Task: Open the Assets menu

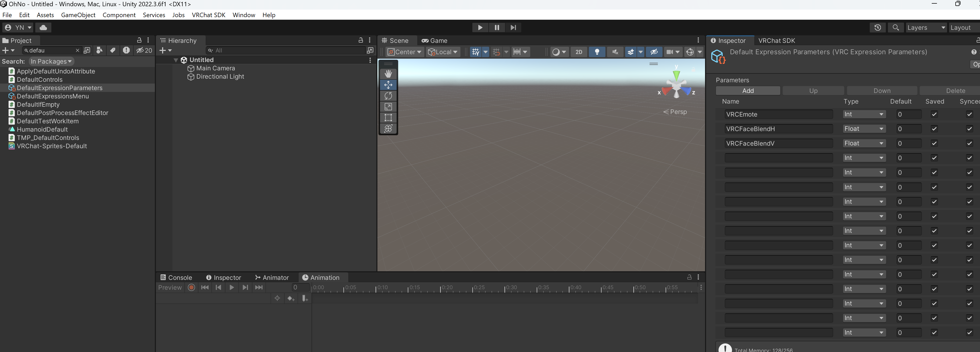Action: pyautogui.click(x=45, y=15)
